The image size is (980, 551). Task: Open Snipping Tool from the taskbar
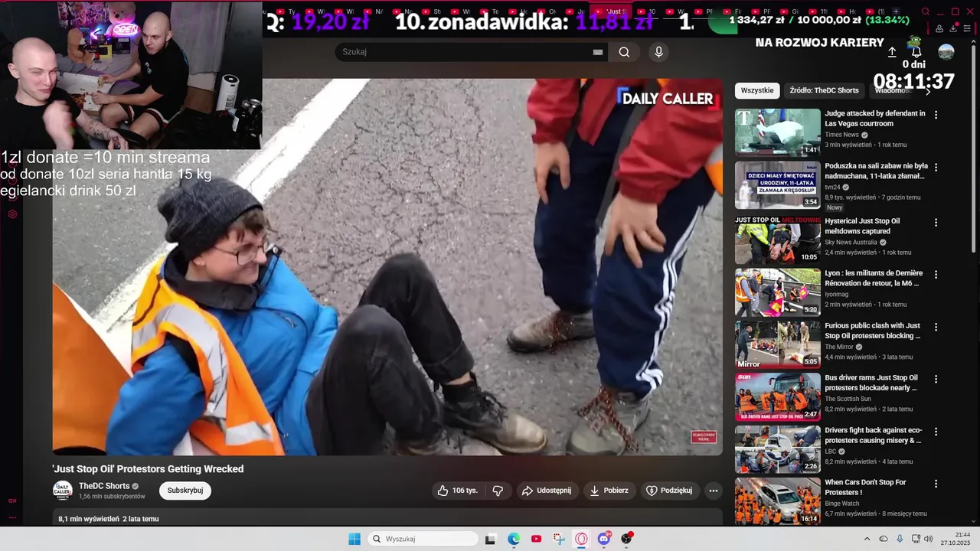(559, 539)
